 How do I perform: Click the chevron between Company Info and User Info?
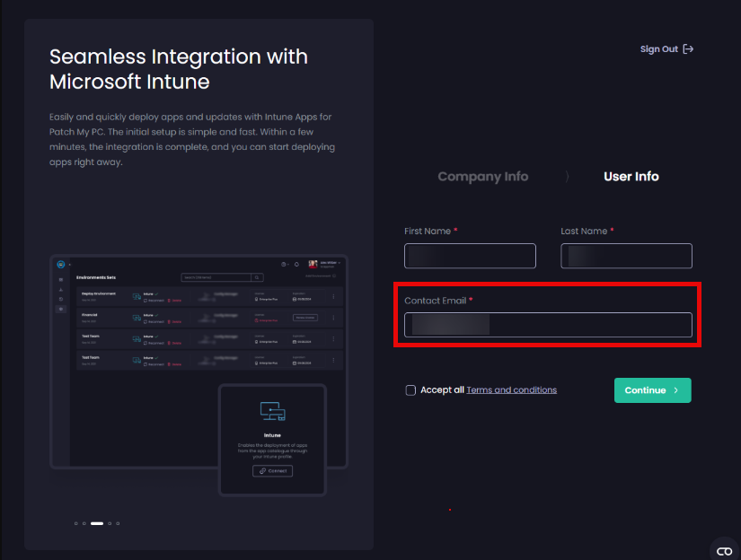pyautogui.click(x=567, y=177)
